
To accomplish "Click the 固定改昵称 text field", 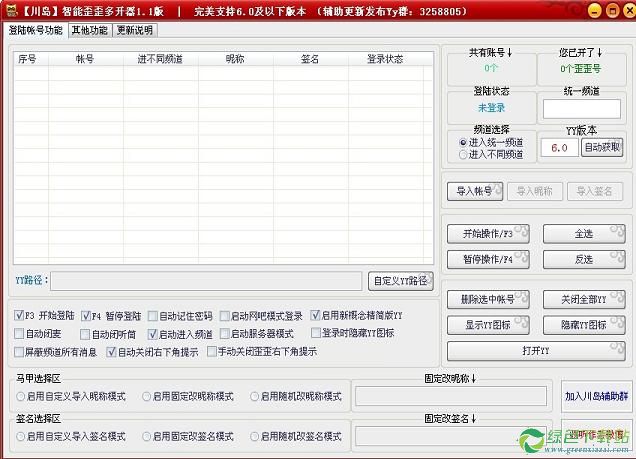I will pos(450,397).
